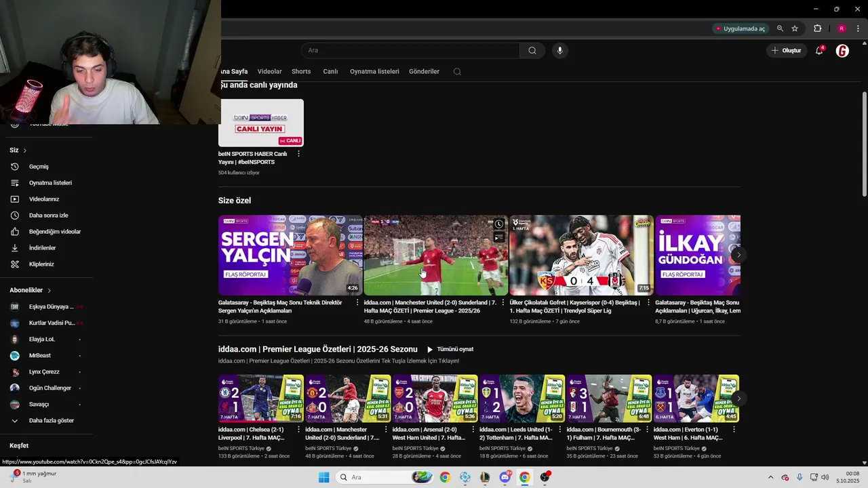
Task: Open taskbar volume speaker icon
Action: pyautogui.click(x=825, y=477)
